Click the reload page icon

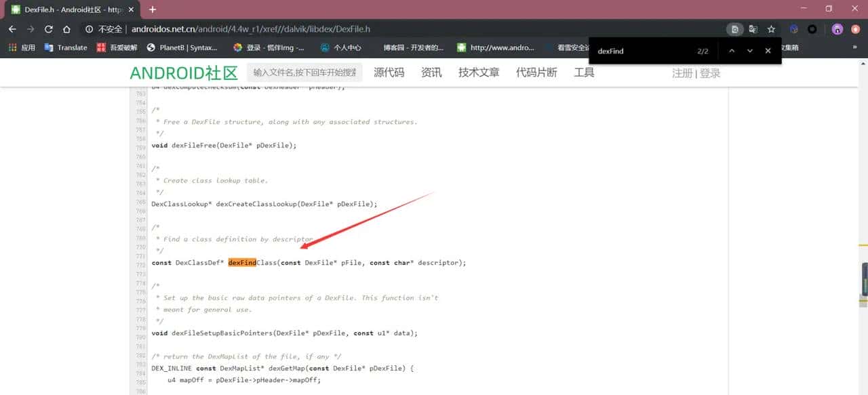point(47,29)
